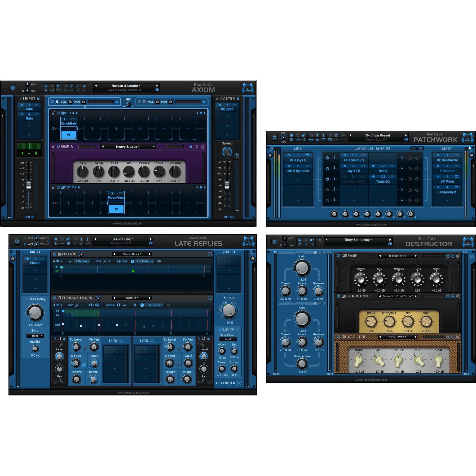Image resolution: width=476 pixels, height=476 pixels.
Task: Click the undo icon in Axiom toolbar
Action: pos(59,86)
